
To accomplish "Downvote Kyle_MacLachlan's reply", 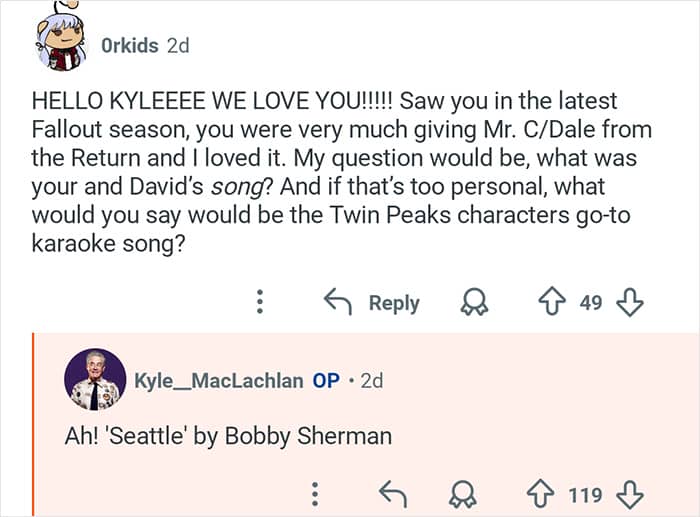I will click(x=630, y=494).
